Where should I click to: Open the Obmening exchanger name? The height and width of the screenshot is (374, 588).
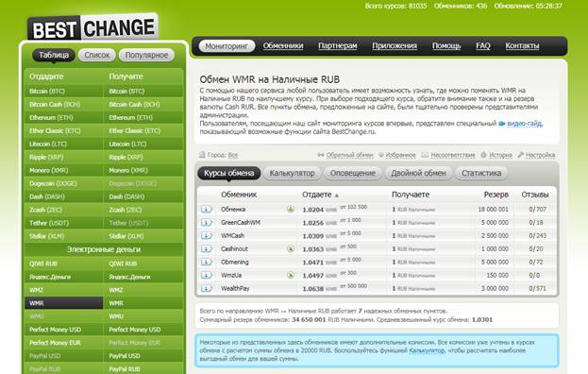[234, 262]
